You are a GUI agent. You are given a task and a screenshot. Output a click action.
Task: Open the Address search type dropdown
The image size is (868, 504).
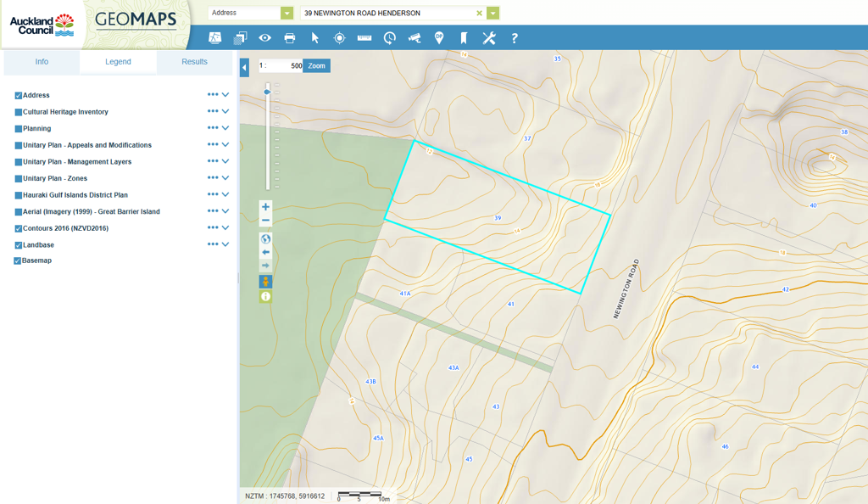click(287, 14)
